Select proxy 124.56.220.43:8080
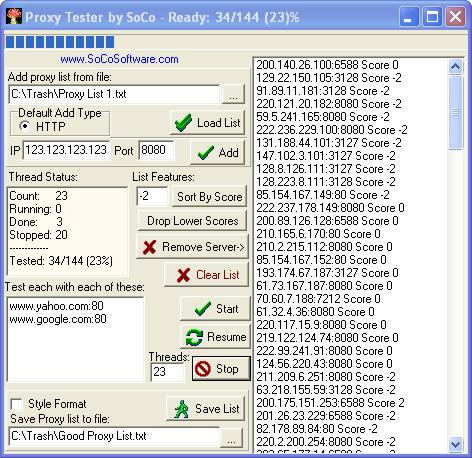472x458 pixels. [324, 364]
